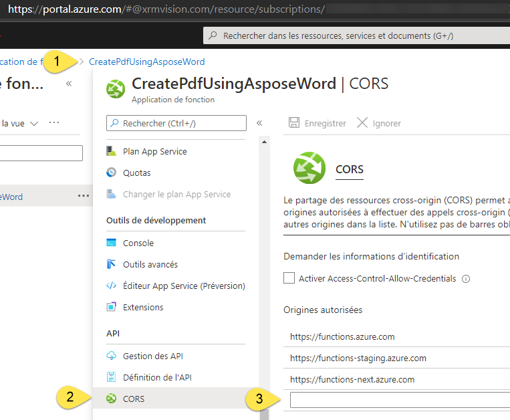Image resolution: width=510 pixels, height=420 pixels.
Task: Select the CORS menu item
Action: pyautogui.click(x=134, y=399)
